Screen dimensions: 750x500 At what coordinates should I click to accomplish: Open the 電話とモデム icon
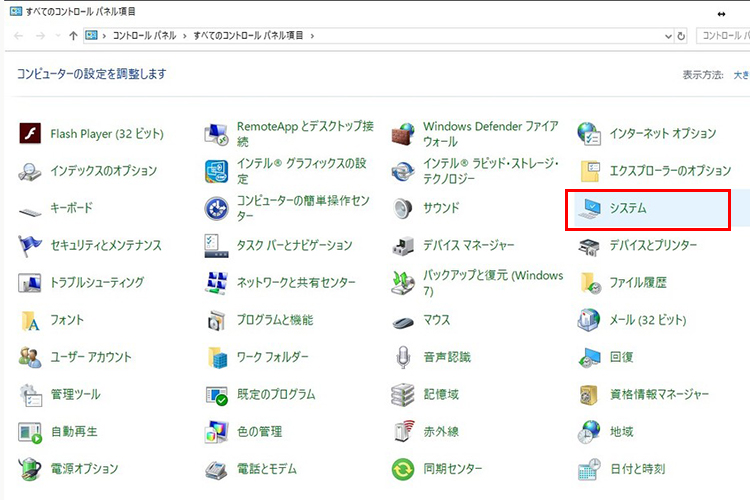pyautogui.click(x=216, y=470)
